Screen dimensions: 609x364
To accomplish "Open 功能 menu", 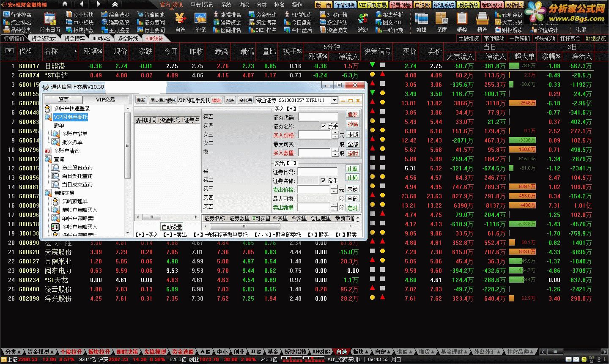I will [244, 5].
